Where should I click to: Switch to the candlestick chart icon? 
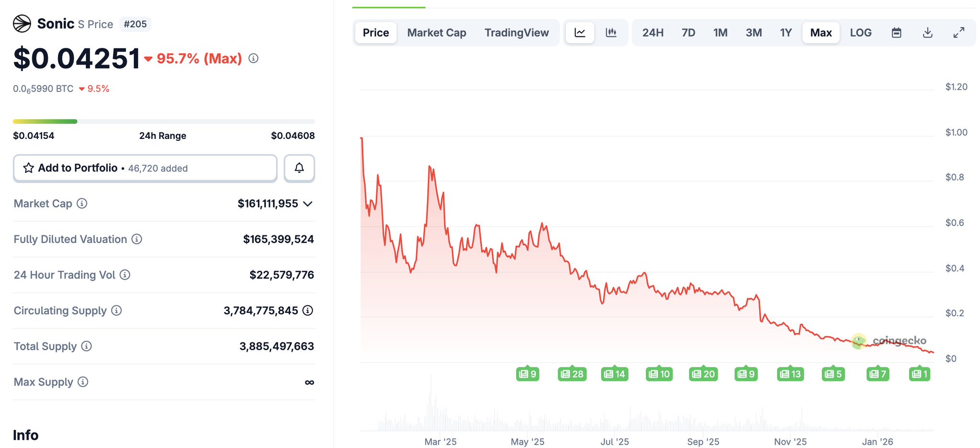click(611, 33)
